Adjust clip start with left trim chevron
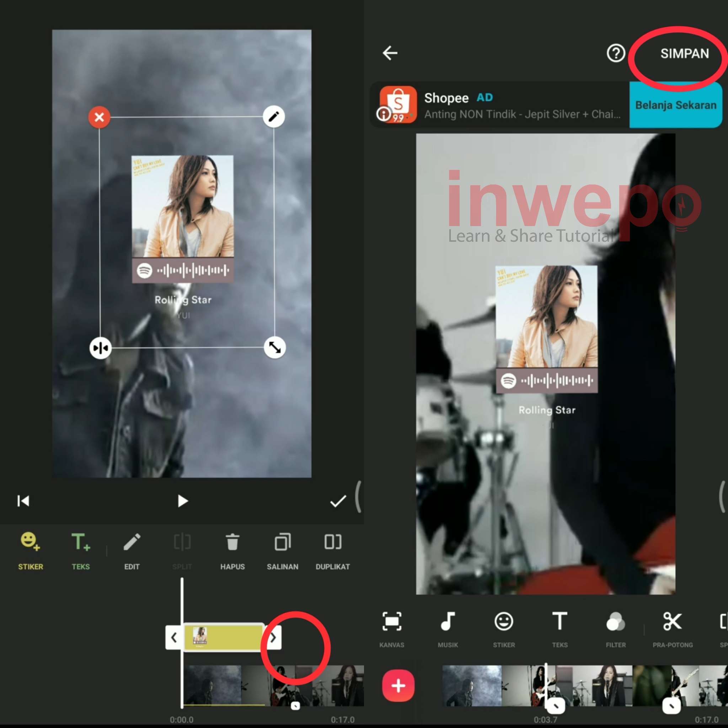This screenshot has width=728, height=728. 174,637
